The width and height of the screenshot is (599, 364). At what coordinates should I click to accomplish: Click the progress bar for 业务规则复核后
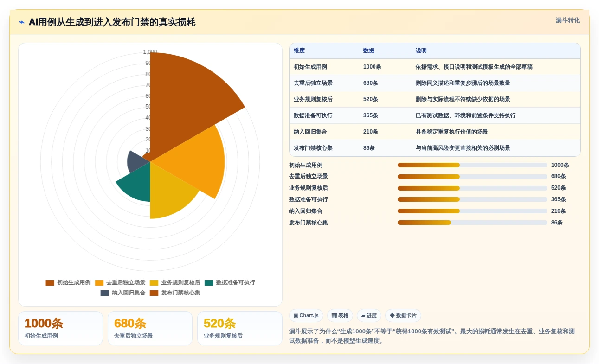[x=472, y=188]
